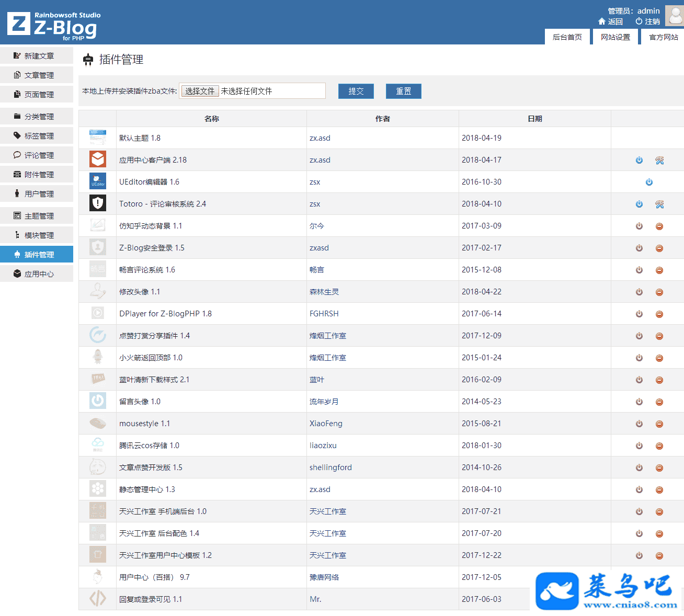
Task: Open settings wrench for Totoro 评论审核系统
Action: coord(659,204)
